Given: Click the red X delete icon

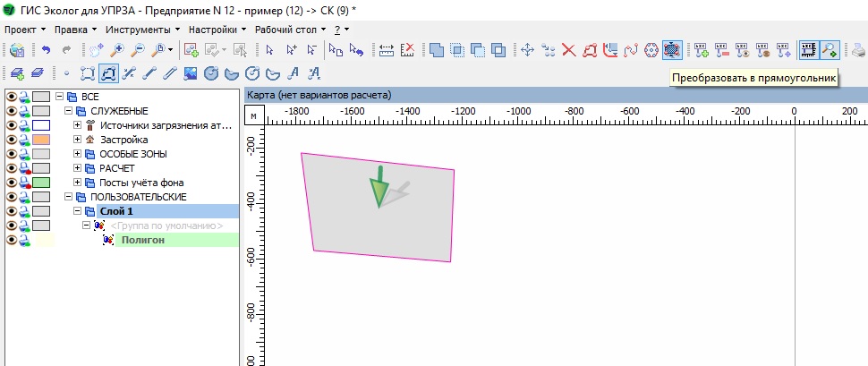Looking at the screenshot, I should pyautogui.click(x=568, y=51).
